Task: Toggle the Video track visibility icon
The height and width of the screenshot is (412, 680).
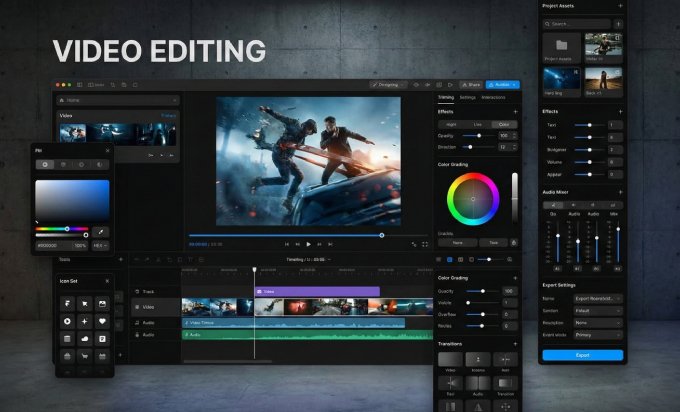Action: tap(137, 307)
